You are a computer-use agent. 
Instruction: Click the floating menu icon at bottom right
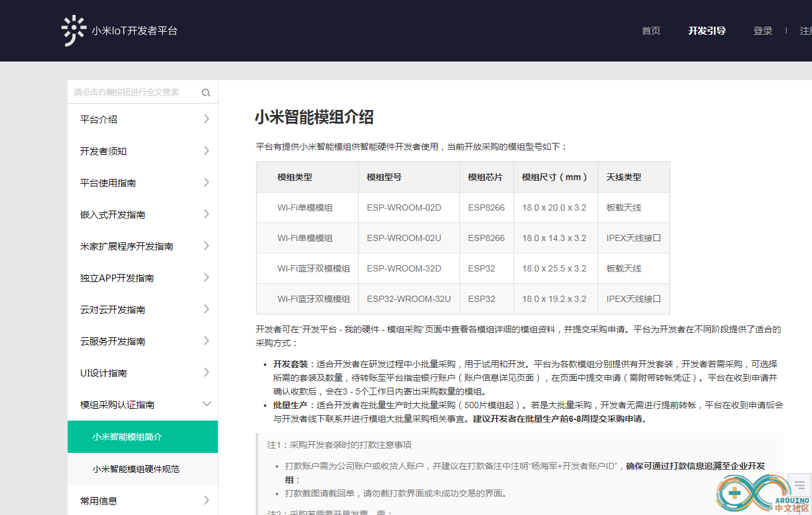pos(800,485)
